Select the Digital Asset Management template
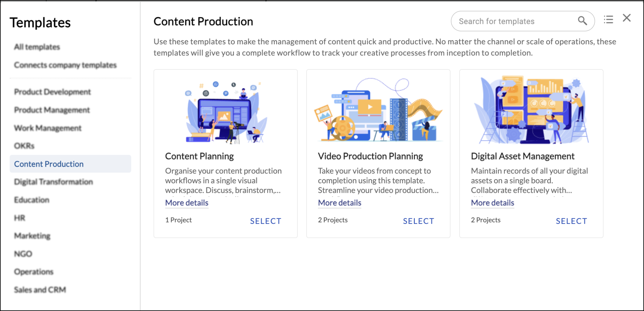 (571, 221)
